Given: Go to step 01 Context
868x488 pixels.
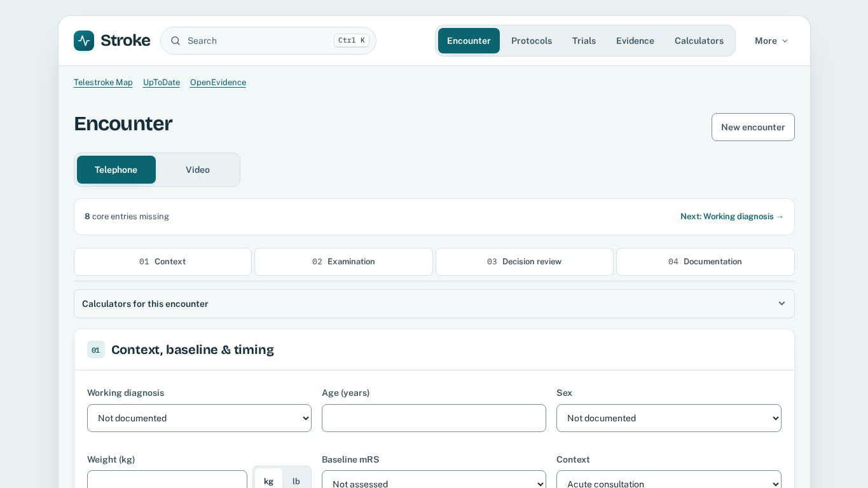Looking at the screenshot, I should [163, 262].
